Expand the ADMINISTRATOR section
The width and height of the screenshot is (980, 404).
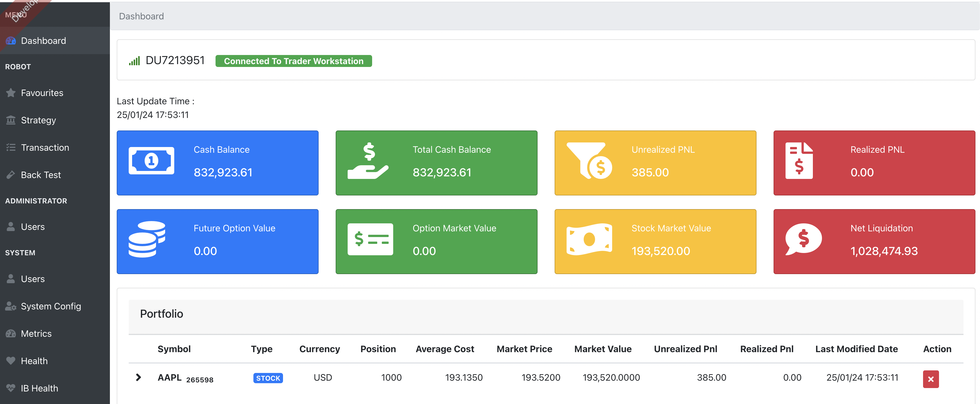point(36,201)
